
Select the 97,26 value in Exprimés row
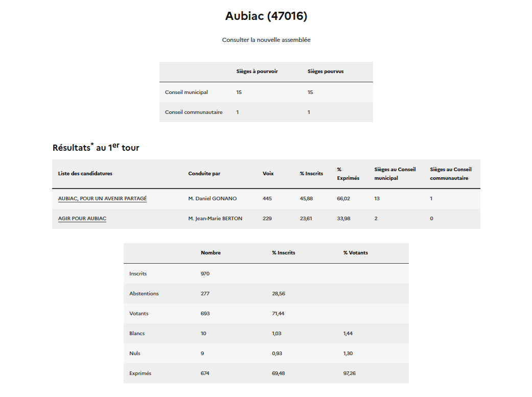pos(350,373)
